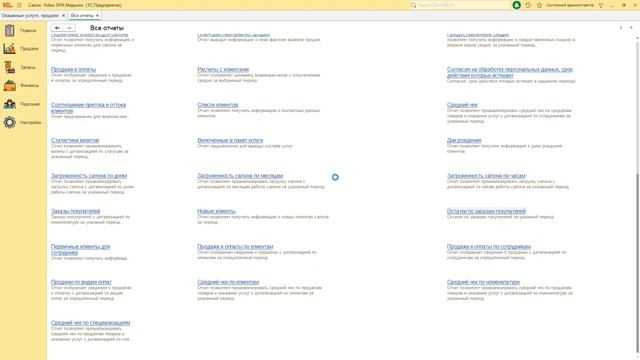640x360 pixels.
Task: Open Продажи по видам оплат report
Action: (81, 282)
